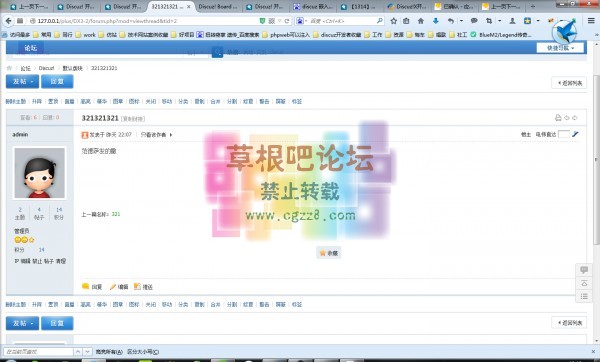Image resolution: width=600 pixels, height=362 pixels.
Task: Click in the find-in-page input field
Action: [38, 351]
